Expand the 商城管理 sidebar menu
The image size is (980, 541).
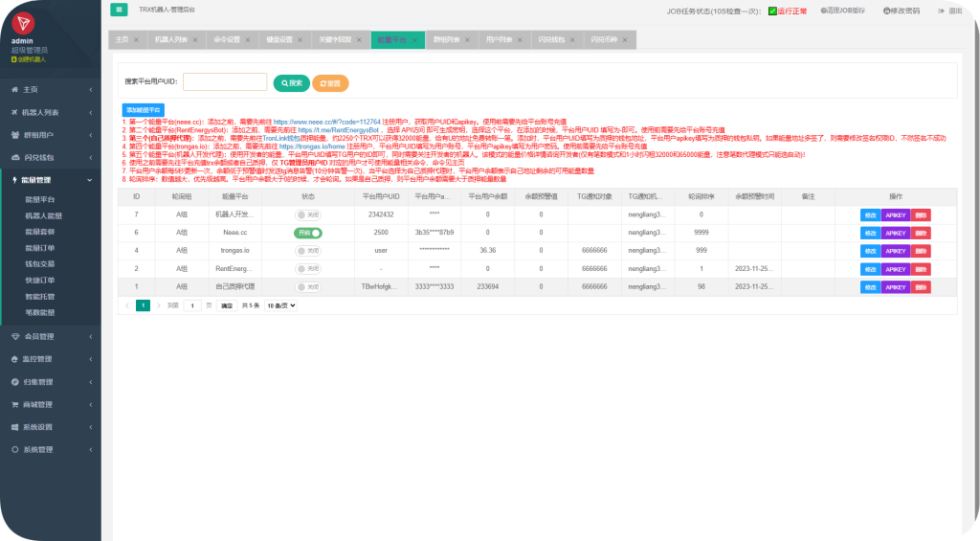[x=91, y=405]
